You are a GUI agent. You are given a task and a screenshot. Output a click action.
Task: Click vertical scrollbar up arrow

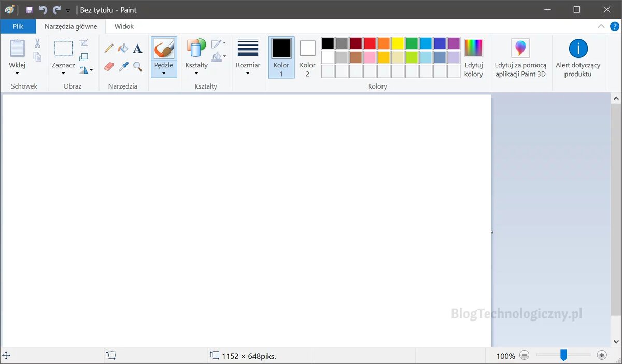pos(616,98)
